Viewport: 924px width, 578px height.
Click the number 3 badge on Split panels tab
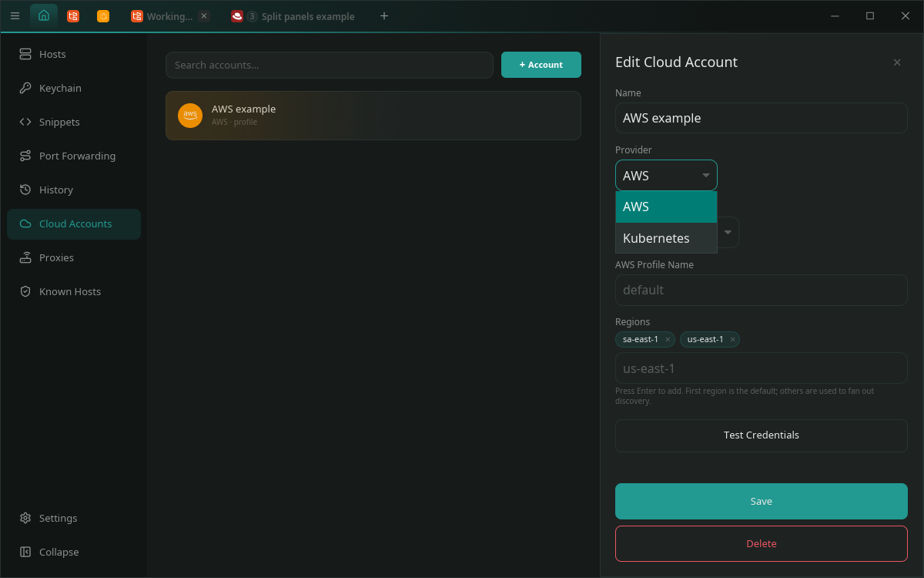[x=252, y=16]
